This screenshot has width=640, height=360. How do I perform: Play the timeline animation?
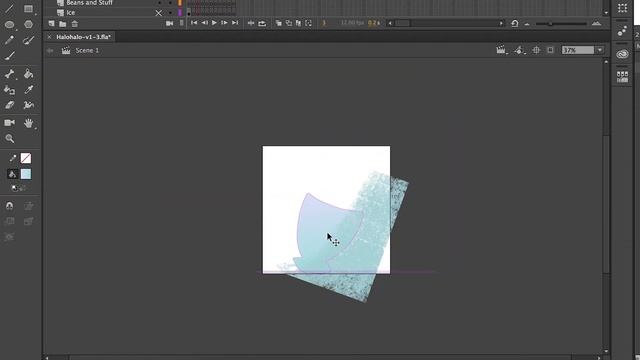pos(214,23)
